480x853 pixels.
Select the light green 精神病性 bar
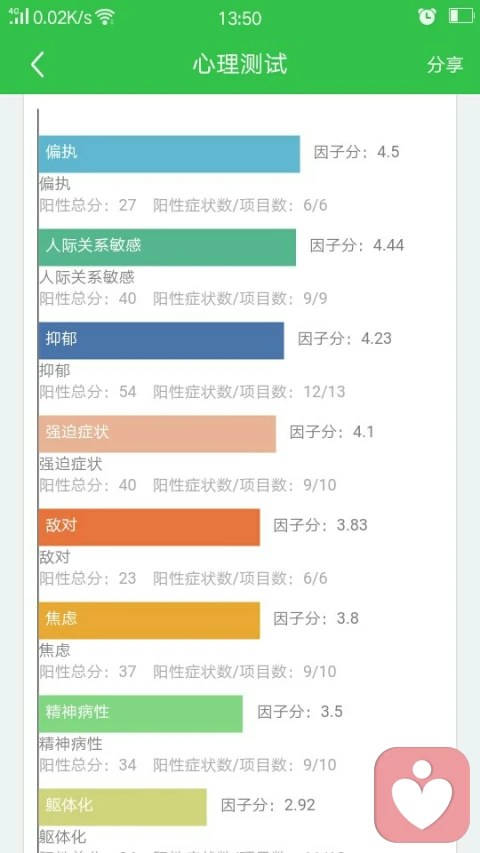click(x=140, y=714)
